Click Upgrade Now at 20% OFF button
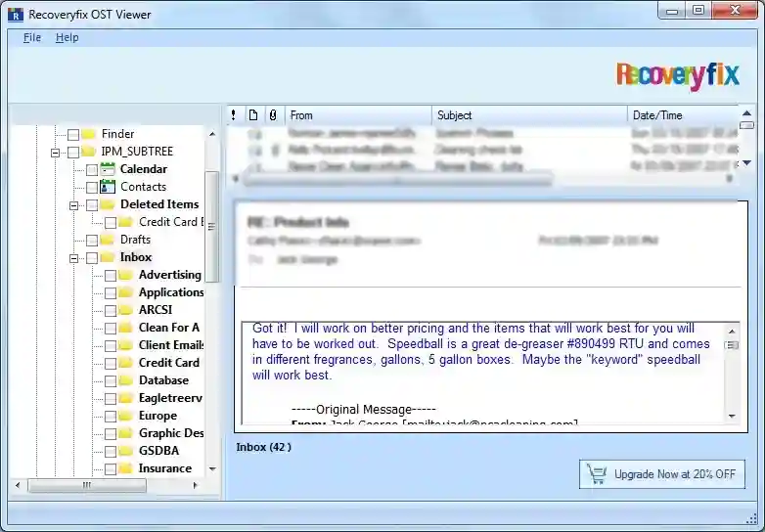The height and width of the screenshot is (532, 765). (x=662, y=474)
